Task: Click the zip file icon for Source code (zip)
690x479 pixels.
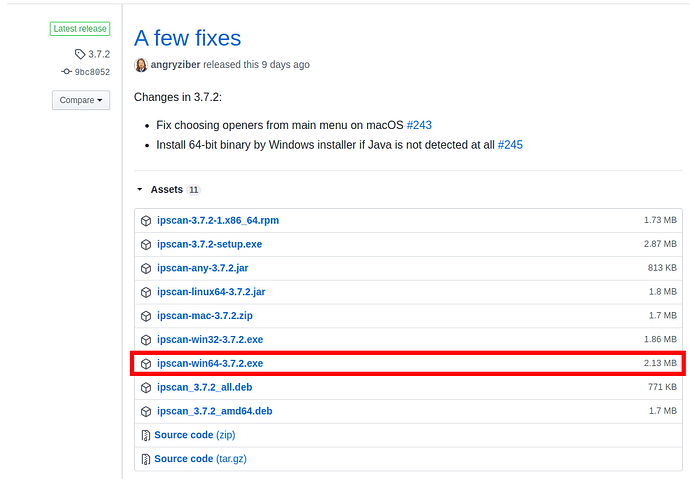Action: pos(146,435)
